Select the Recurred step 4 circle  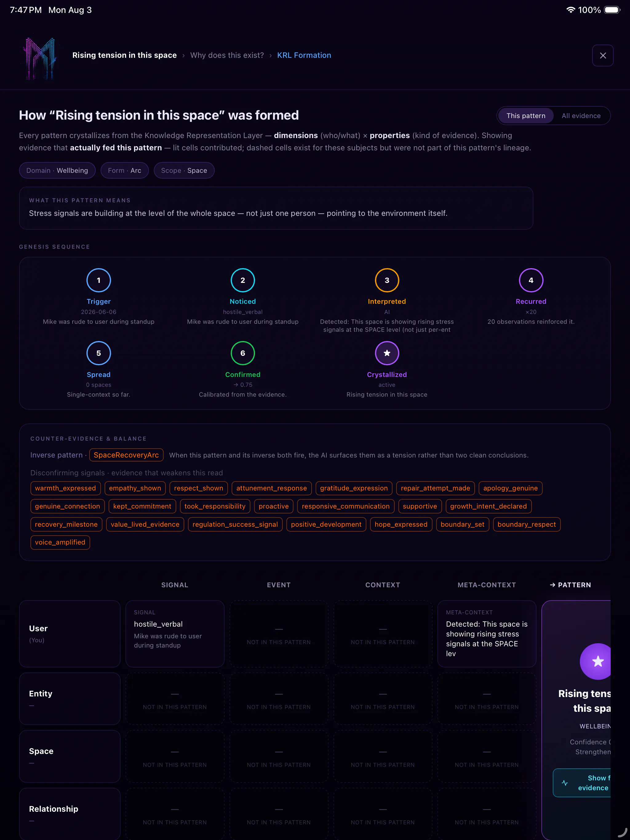tap(531, 280)
